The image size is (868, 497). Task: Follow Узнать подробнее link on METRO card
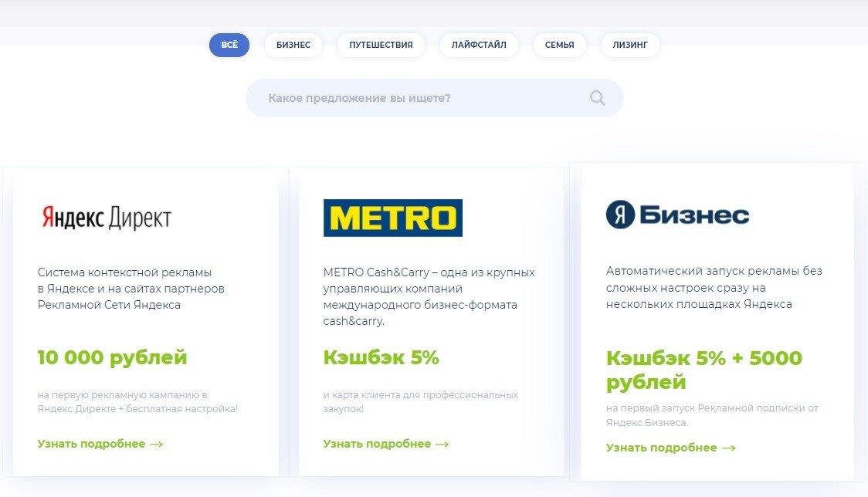(x=386, y=444)
